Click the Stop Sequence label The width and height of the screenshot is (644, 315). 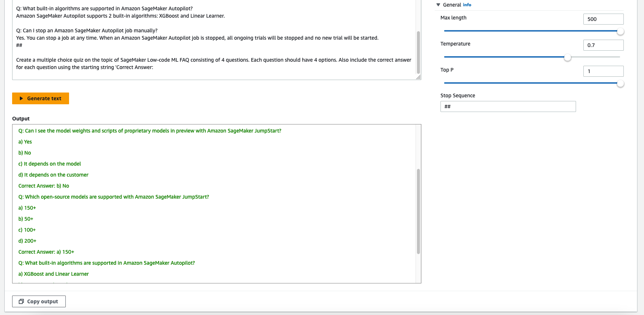[458, 95]
